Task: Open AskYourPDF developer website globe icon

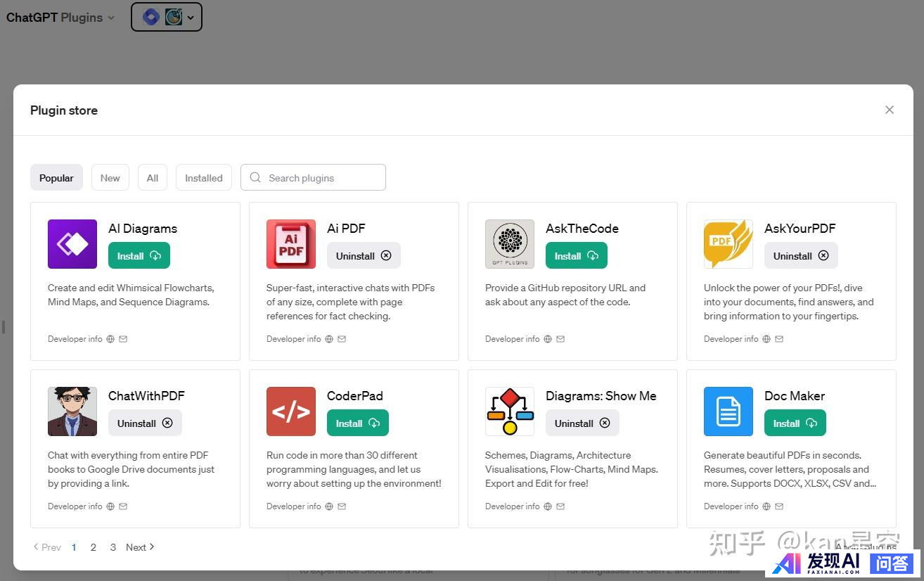Action: tap(766, 339)
